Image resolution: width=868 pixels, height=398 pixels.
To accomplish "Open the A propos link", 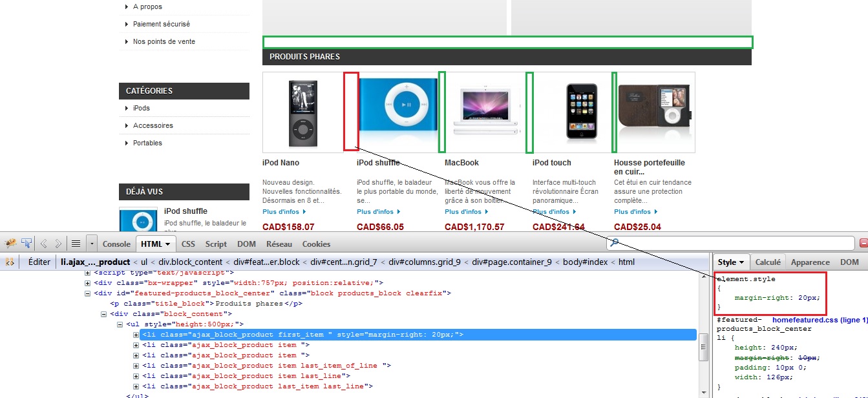I will tap(147, 6).
